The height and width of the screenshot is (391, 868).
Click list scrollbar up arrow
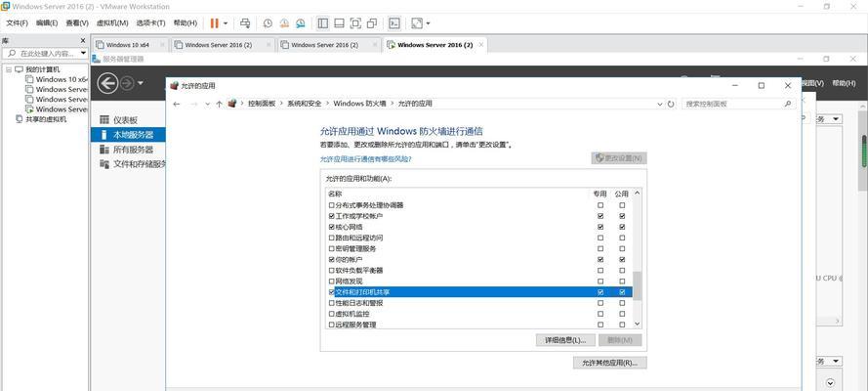pos(637,194)
